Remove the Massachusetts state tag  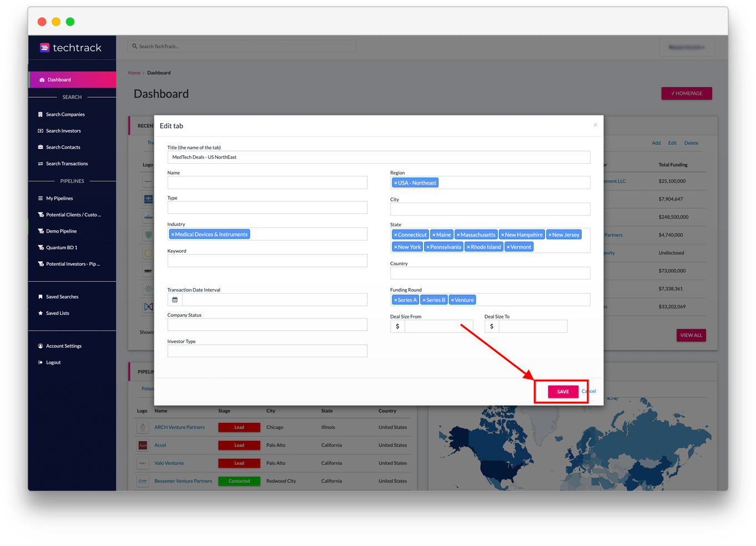(x=459, y=234)
